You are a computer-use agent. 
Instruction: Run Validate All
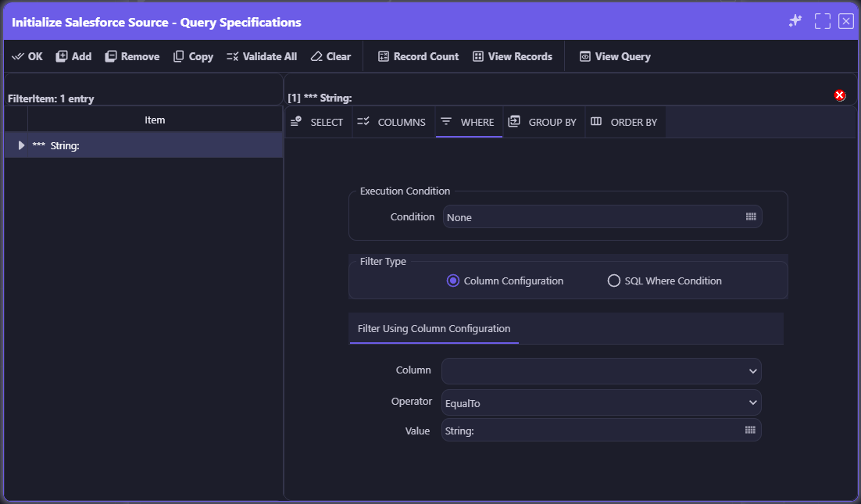click(x=262, y=56)
